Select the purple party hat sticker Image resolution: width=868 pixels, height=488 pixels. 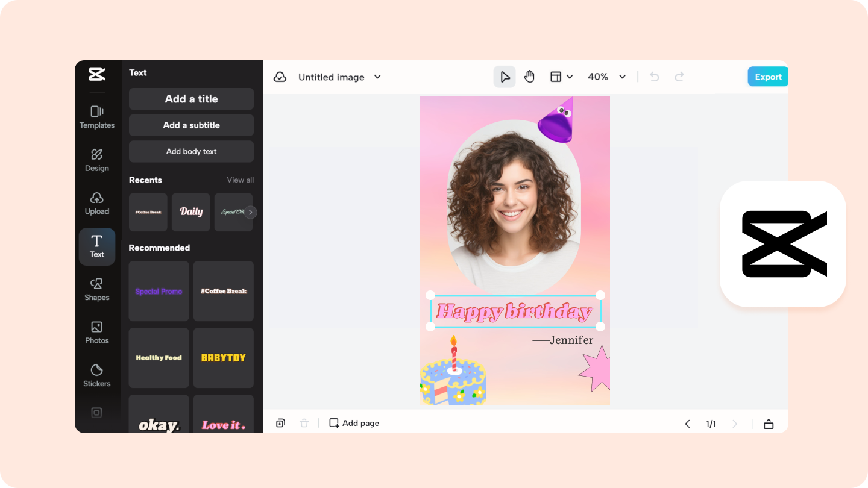[556, 120]
